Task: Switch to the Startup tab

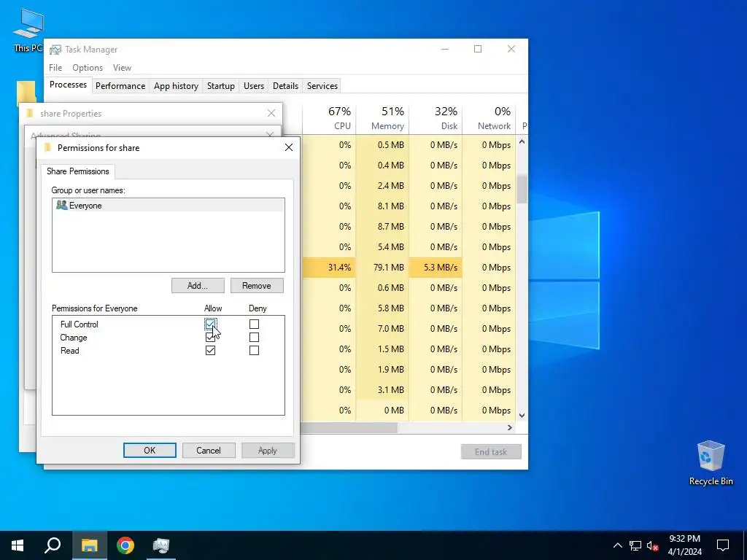Action: coord(220,86)
